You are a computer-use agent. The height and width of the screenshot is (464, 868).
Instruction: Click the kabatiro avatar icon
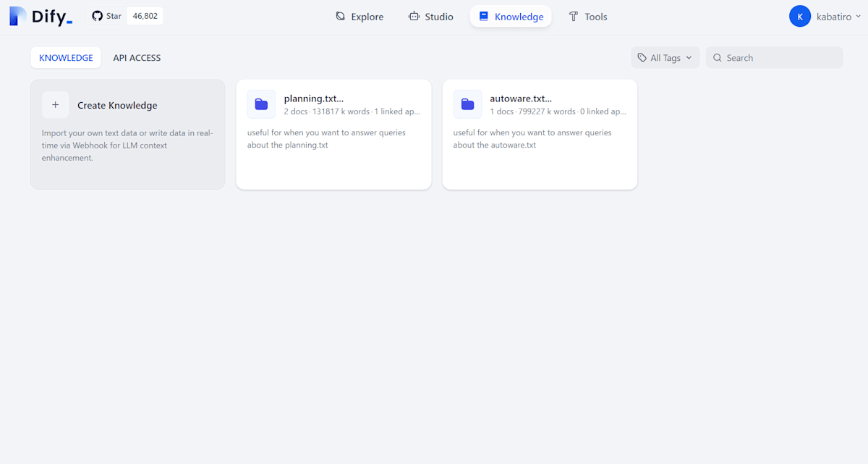800,15
